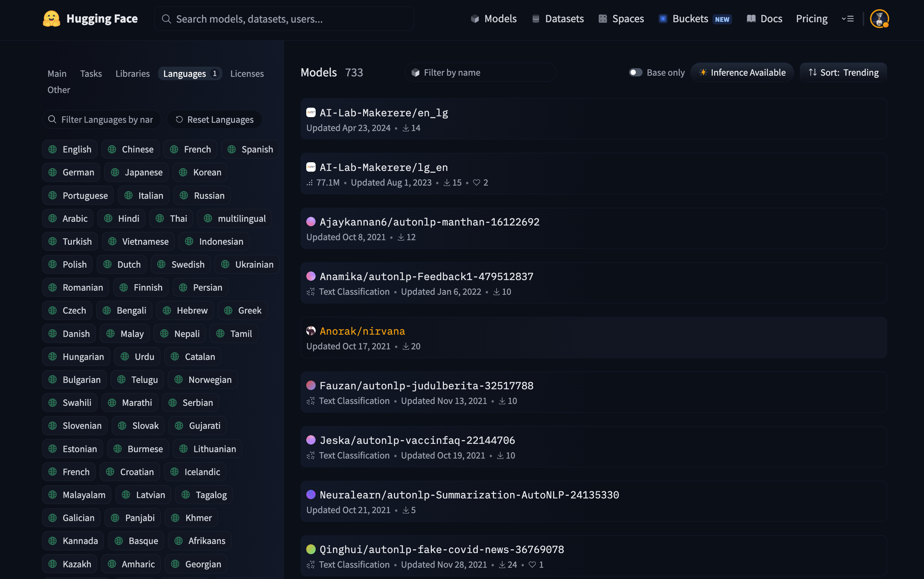The height and width of the screenshot is (579, 924).
Task: Click the reset arrow icon in Reset Languages
Action: point(179,119)
